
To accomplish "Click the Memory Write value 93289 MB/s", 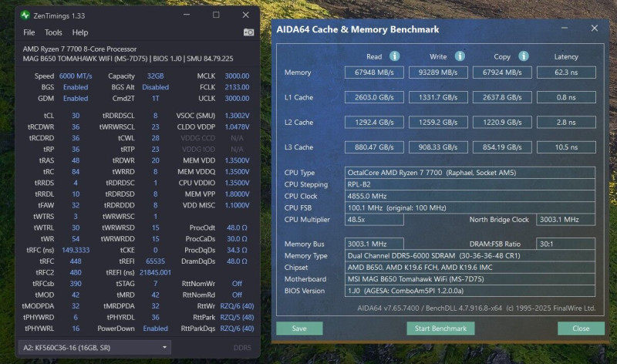I will pyautogui.click(x=438, y=72).
